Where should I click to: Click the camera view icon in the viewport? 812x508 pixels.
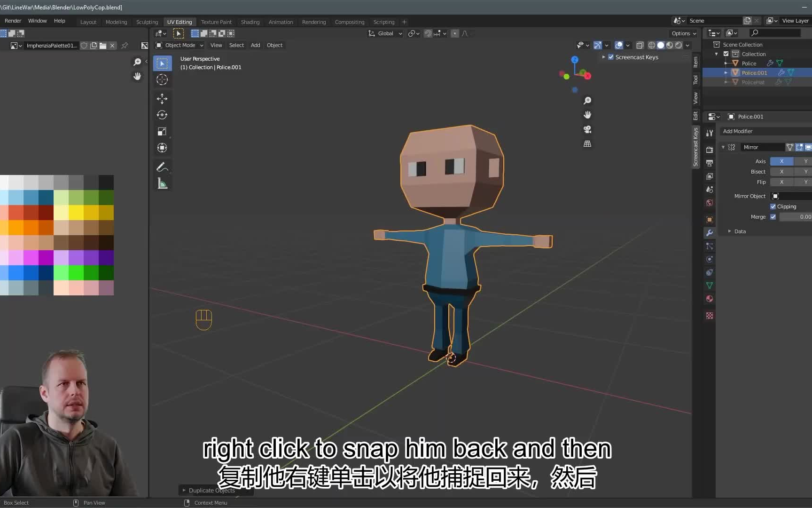pos(587,129)
